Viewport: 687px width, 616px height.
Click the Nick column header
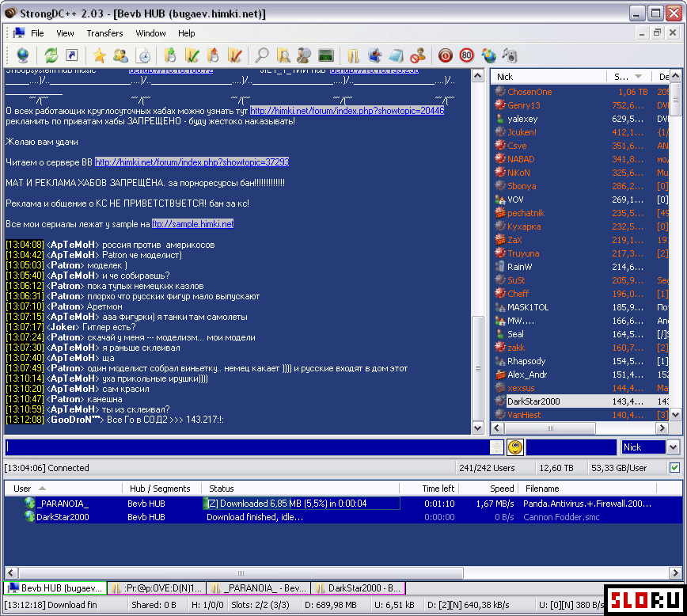(549, 77)
